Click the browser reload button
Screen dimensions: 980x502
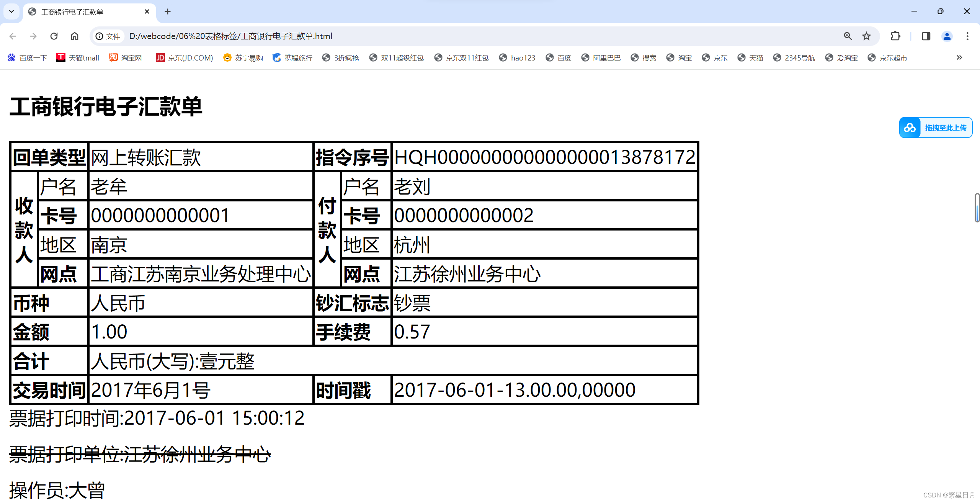pyautogui.click(x=54, y=36)
